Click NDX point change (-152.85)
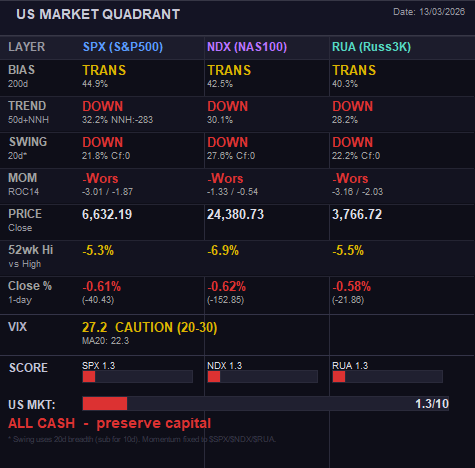 click(x=226, y=300)
